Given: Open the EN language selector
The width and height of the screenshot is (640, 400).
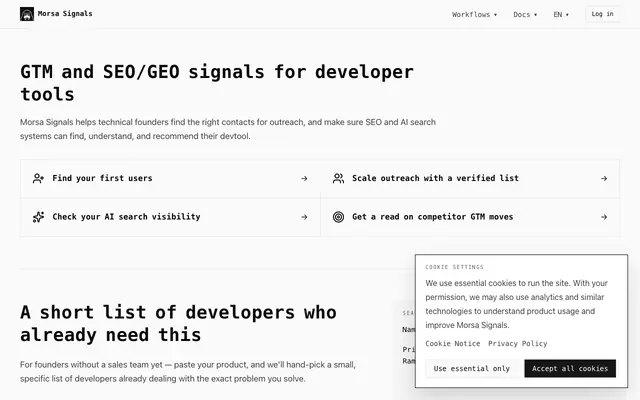Looking at the screenshot, I should (x=561, y=14).
